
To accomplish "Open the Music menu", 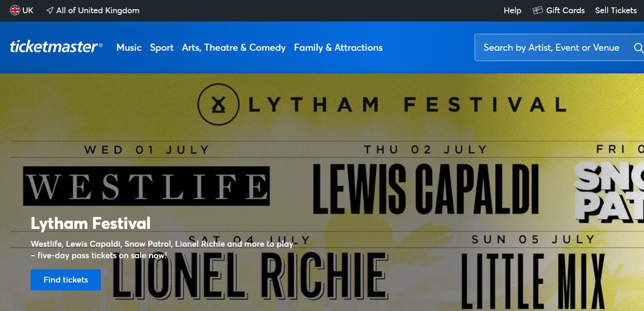I will point(129,48).
